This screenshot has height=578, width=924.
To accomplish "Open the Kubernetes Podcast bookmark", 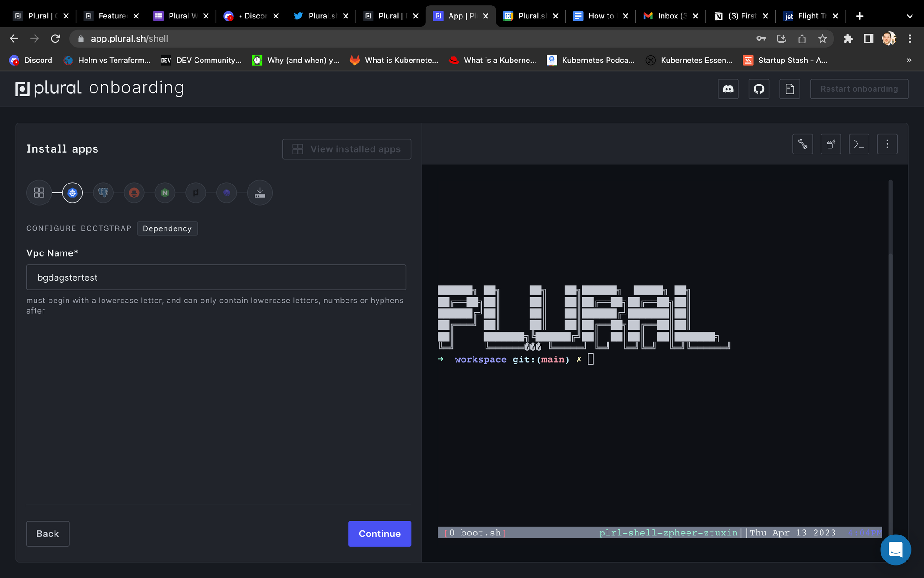I will coord(591,60).
